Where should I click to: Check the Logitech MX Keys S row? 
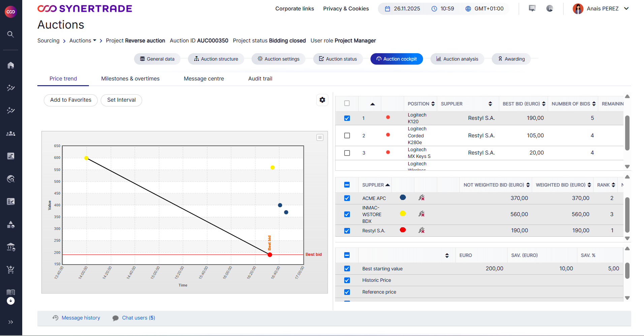coord(347,153)
